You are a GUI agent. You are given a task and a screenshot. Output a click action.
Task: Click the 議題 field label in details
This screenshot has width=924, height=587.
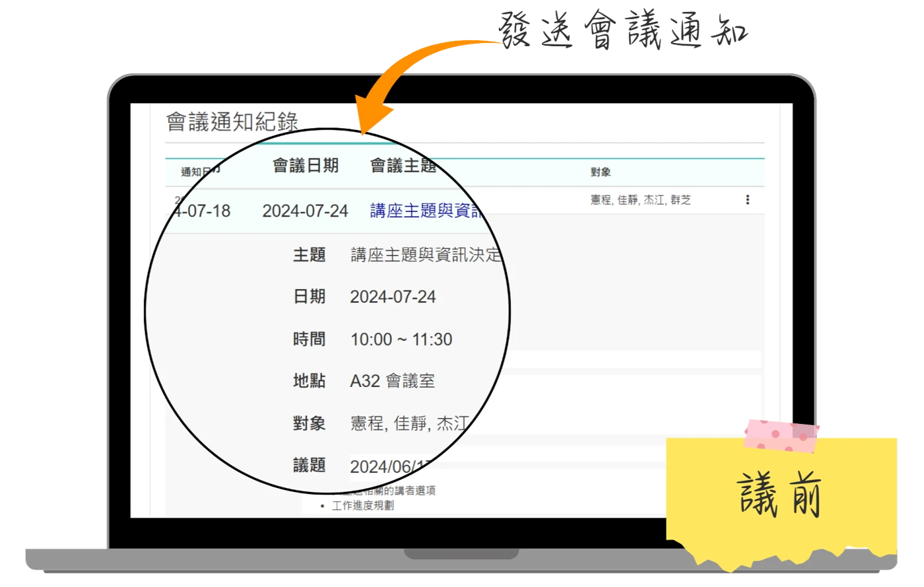point(310,466)
